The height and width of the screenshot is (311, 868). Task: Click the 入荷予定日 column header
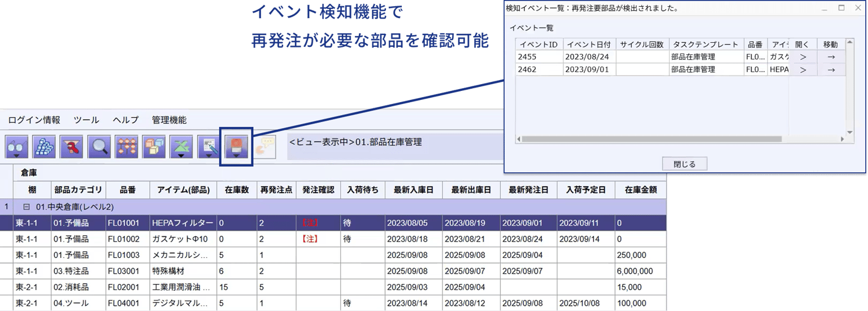coord(585,190)
